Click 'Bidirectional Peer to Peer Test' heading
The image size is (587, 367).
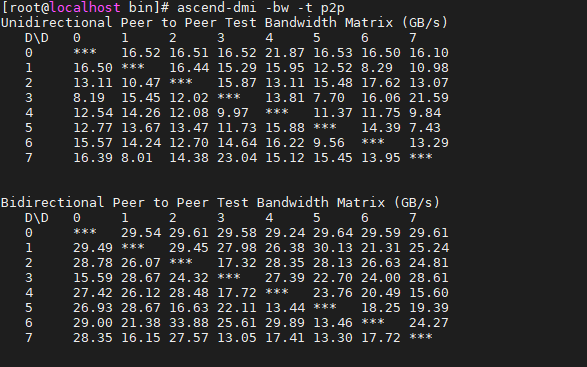125,203
